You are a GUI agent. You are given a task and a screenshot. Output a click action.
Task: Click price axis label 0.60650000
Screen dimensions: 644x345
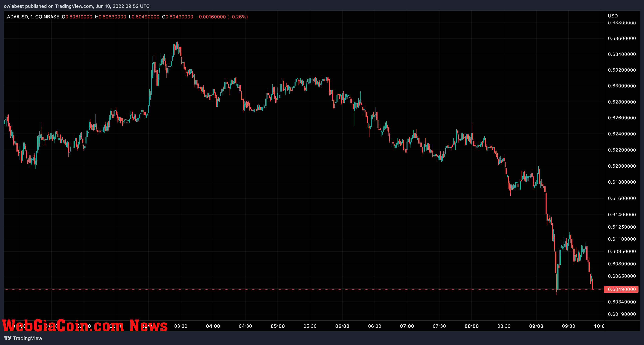pos(622,276)
